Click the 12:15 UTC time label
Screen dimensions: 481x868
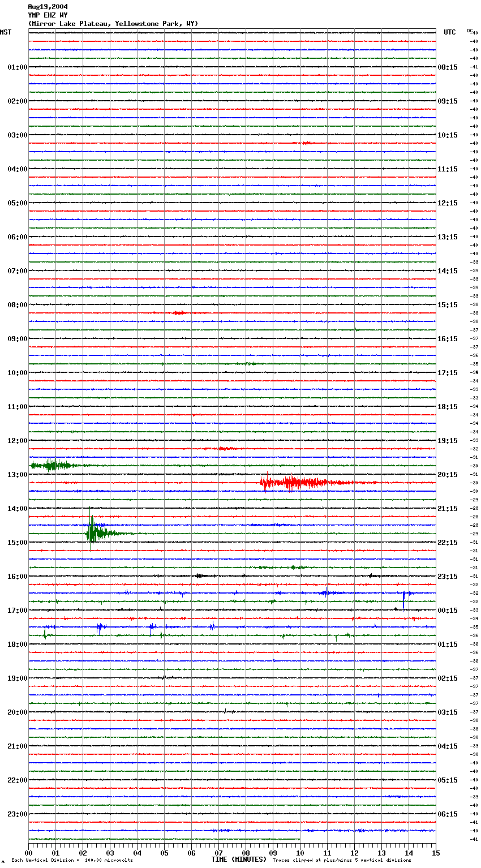(448, 203)
